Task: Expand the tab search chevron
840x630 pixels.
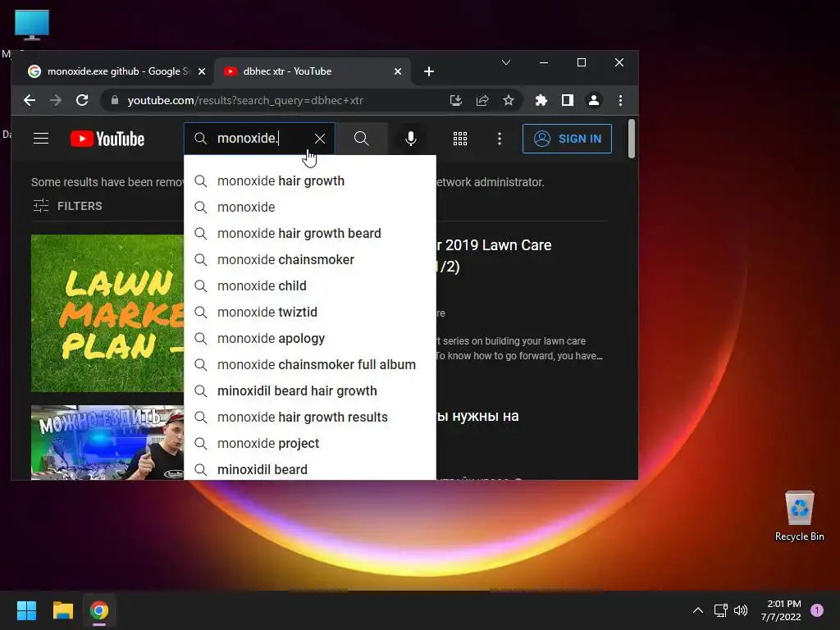Action: point(505,62)
